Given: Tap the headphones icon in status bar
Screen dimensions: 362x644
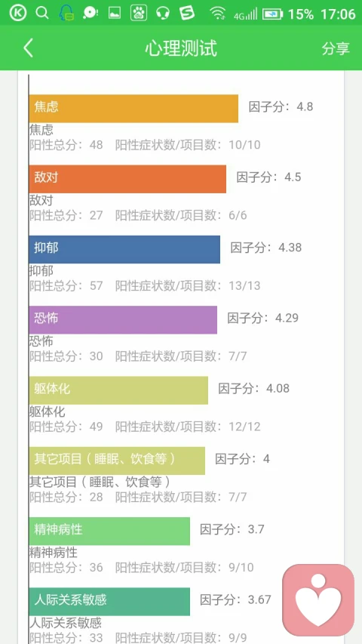Looking at the screenshot, I should point(163,13).
